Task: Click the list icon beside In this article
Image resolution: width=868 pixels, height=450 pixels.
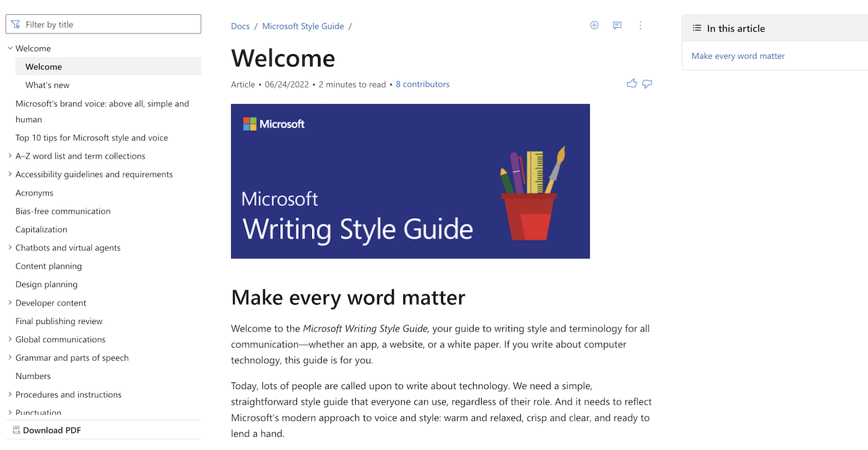Action: (x=697, y=29)
